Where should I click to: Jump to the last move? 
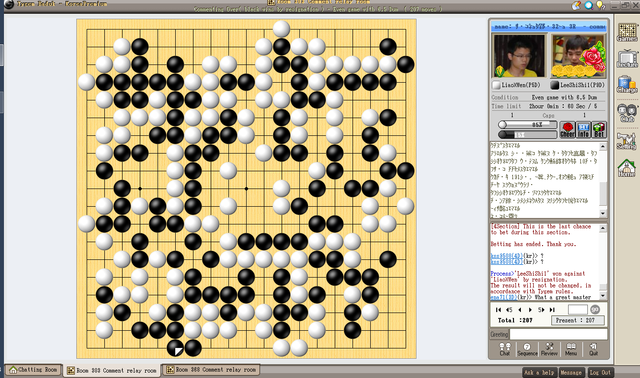tap(552, 310)
